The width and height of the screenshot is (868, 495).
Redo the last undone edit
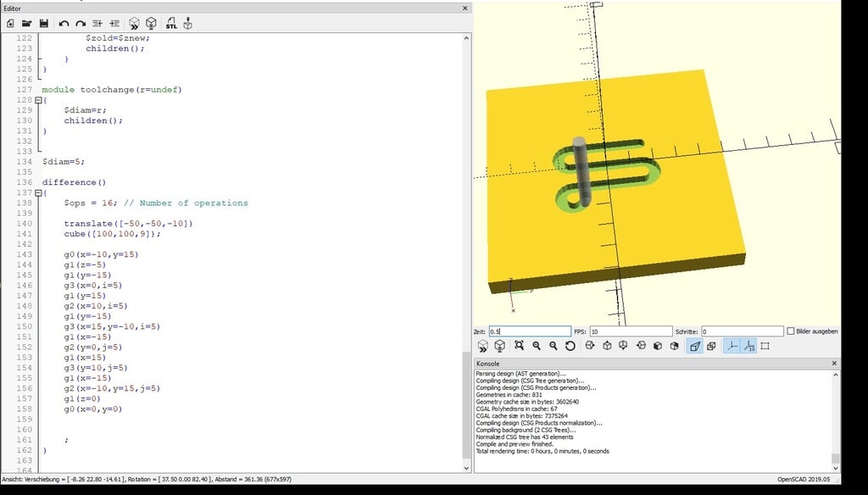coord(81,23)
